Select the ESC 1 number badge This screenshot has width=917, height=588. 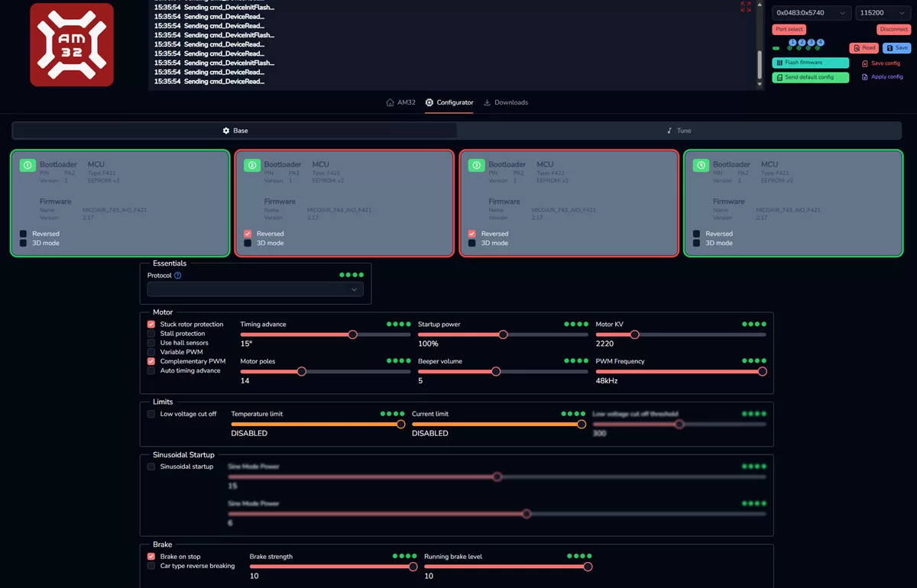click(x=28, y=165)
